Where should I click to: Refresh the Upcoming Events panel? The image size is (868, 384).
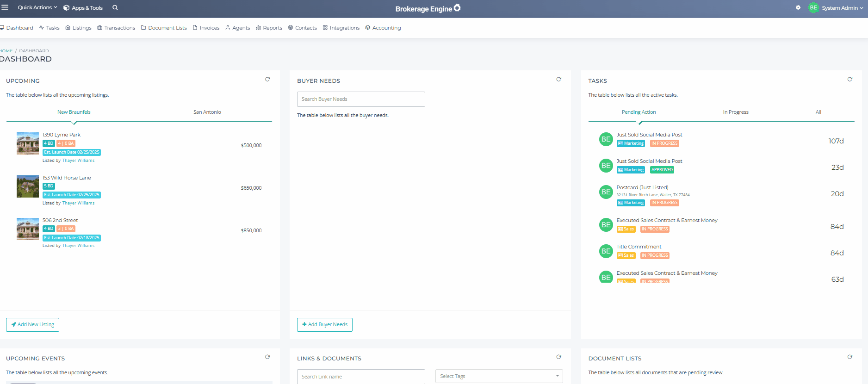267,357
